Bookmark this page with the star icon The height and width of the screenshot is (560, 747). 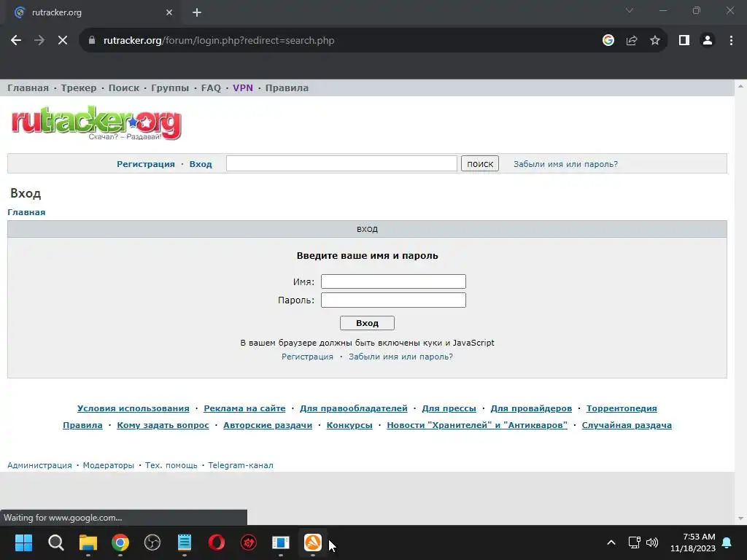pyautogui.click(x=655, y=41)
